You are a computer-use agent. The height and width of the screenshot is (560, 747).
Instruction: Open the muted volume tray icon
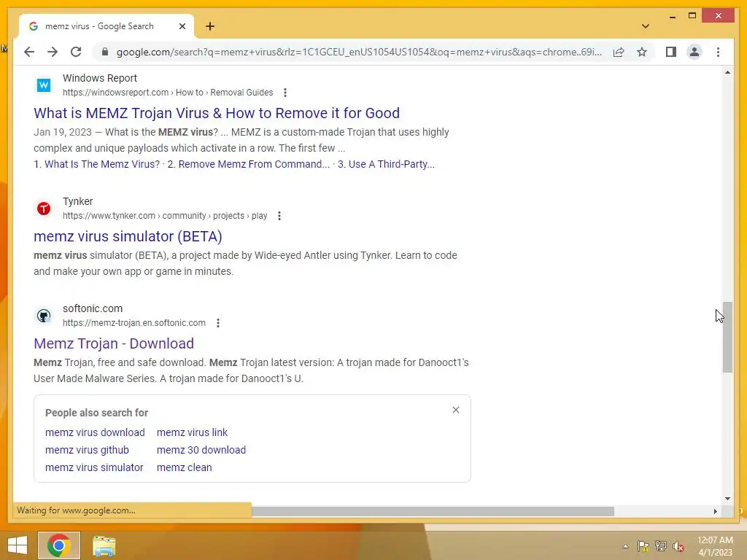coord(678,546)
